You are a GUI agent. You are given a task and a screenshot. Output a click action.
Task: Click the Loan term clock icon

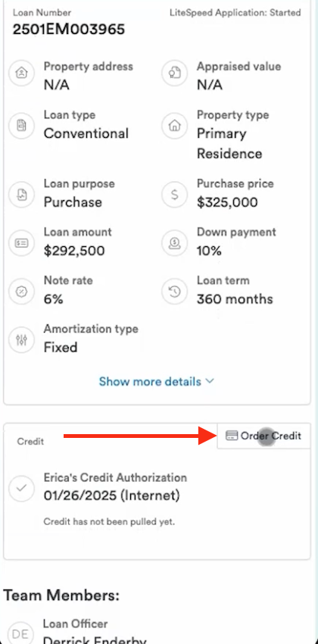coord(175,292)
